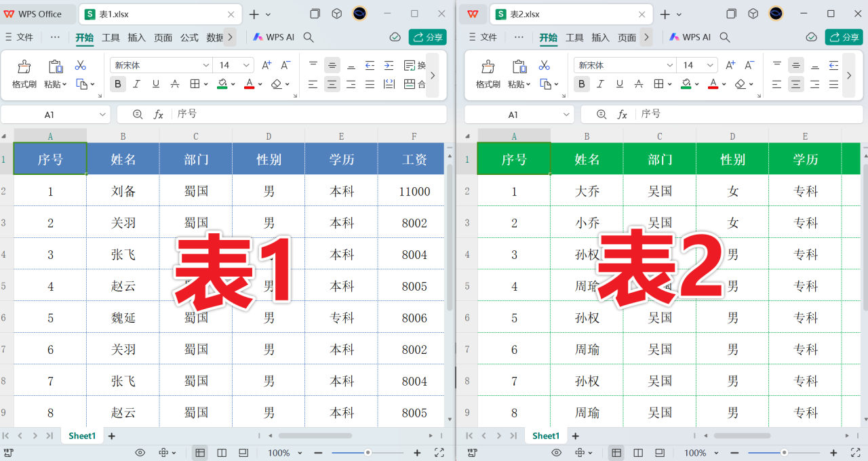This screenshot has width=868, height=461.
Task: Open new tab plus button in 表2 window
Action: point(665,14)
